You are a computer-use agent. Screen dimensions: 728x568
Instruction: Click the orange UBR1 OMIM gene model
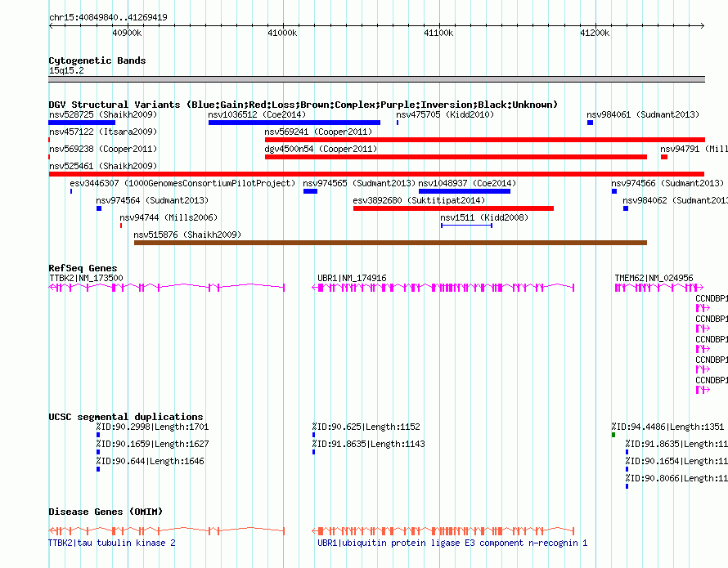click(x=443, y=531)
